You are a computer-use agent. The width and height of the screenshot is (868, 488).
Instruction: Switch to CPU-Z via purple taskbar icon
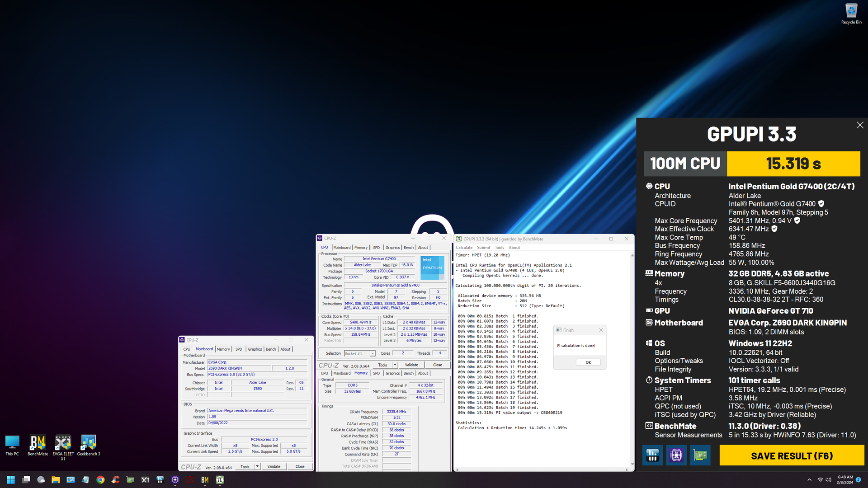pyautogui.click(x=175, y=480)
